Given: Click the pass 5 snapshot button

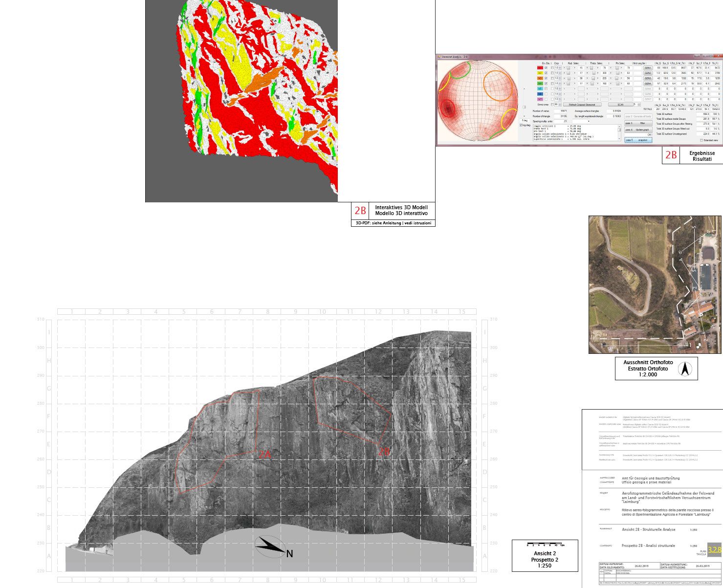Looking at the screenshot, I should point(638,140).
